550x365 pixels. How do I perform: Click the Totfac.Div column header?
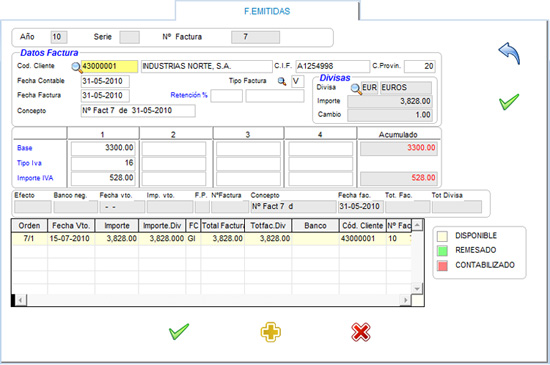pos(268,226)
